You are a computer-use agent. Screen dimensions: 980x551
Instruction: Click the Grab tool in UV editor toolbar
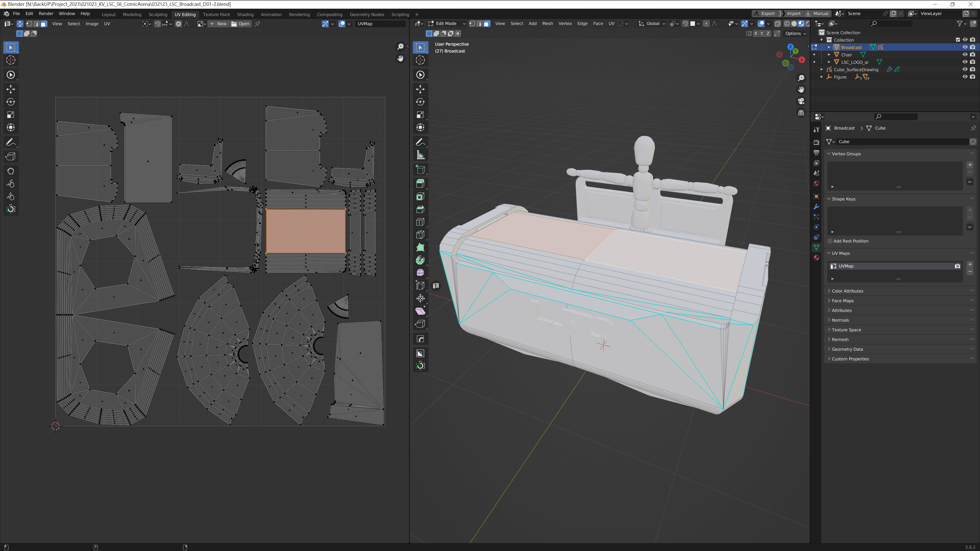pyautogui.click(x=11, y=171)
